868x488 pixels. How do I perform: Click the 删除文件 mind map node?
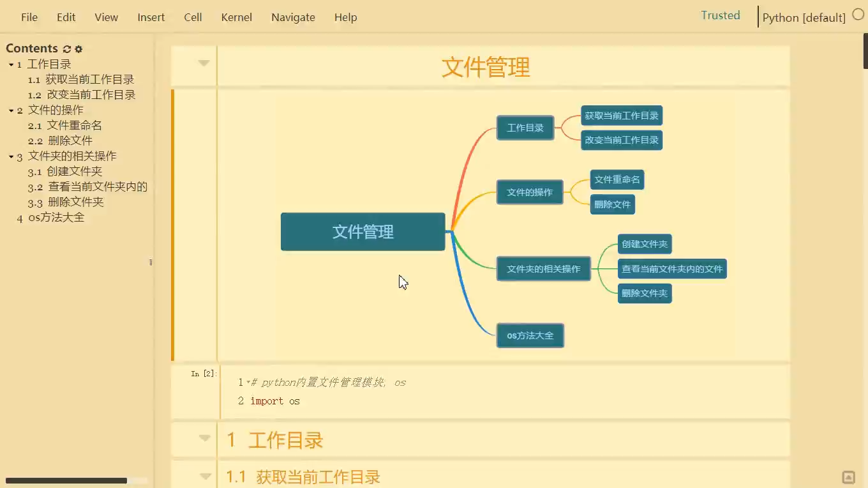coord(613,204)
